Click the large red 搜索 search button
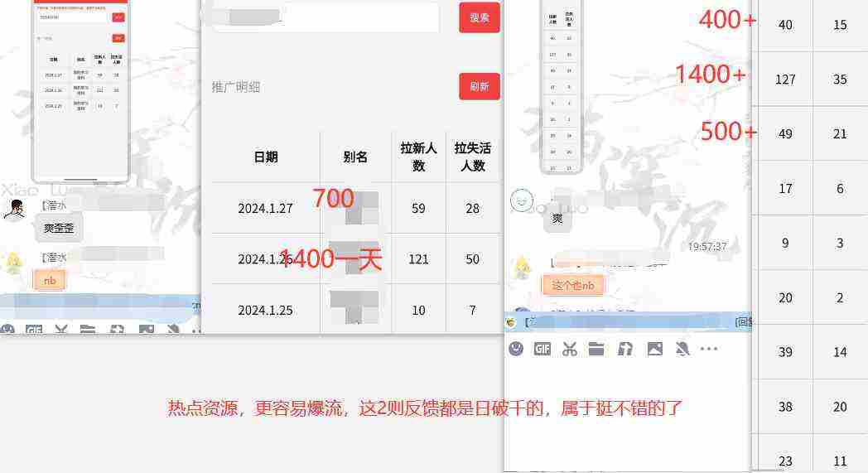This screenshot has width=868, height=473. [x=480, y=17]
